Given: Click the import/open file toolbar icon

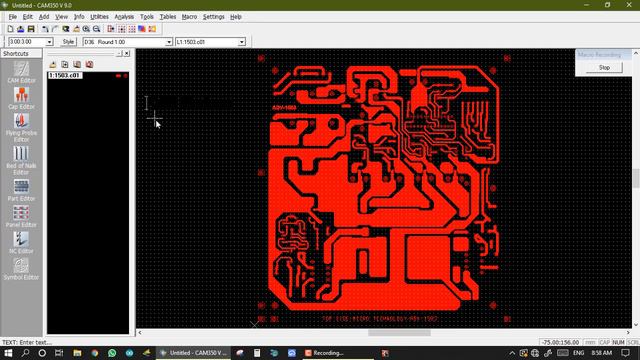Looking at the screenshot, I should click(x=20, y=29).
